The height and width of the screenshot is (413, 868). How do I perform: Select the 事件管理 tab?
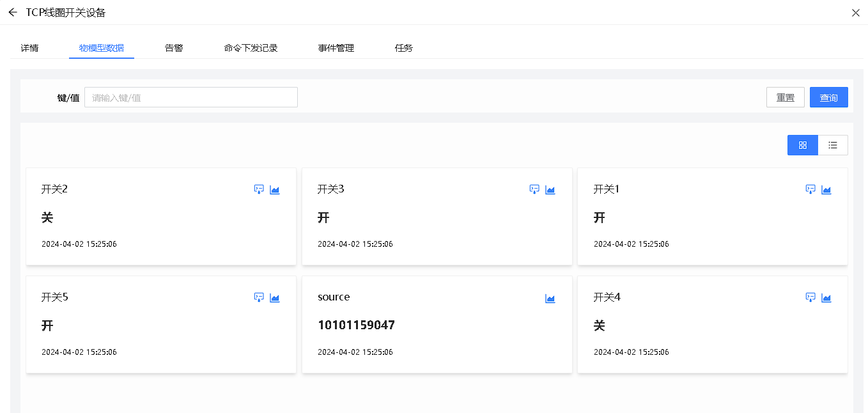336,48
